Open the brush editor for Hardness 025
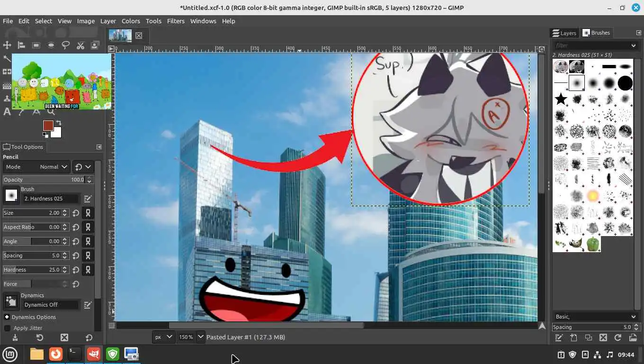644x364 pixels. pyautogui.click(x=88, y=199)
